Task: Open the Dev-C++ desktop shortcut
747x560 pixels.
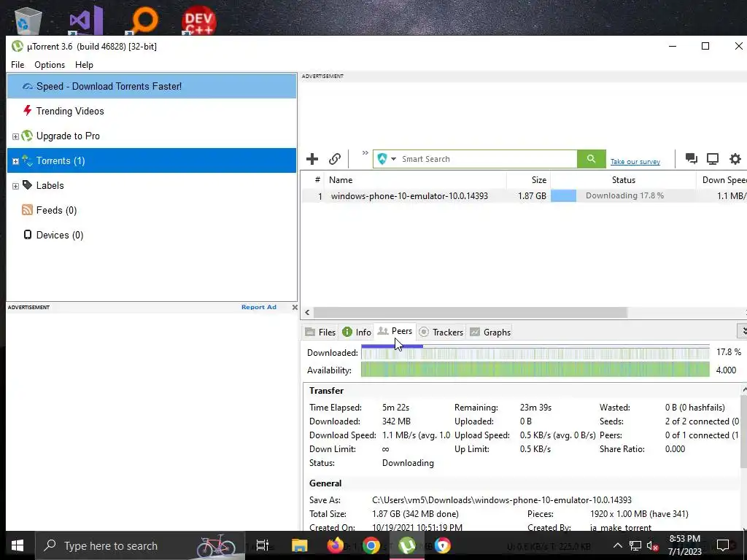Action: (x=198, y=21)
